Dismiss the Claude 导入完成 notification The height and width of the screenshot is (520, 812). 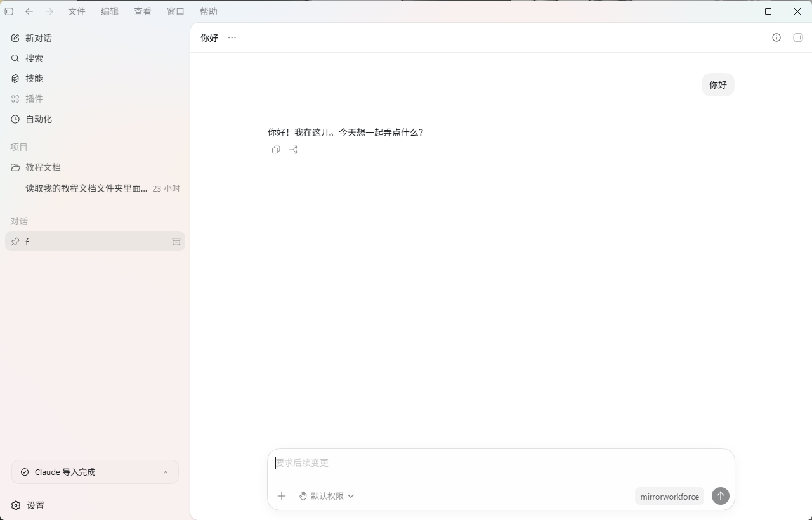(166, 472)
